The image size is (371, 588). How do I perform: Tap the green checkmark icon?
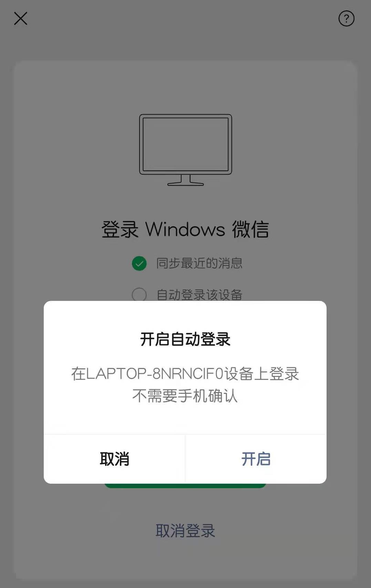[x=139, y=264]
